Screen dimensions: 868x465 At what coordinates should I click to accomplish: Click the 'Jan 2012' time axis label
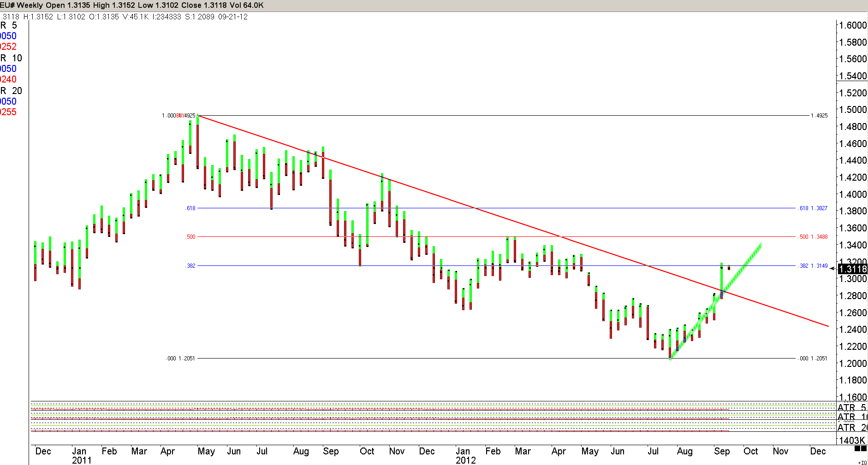tap(465, 456)
